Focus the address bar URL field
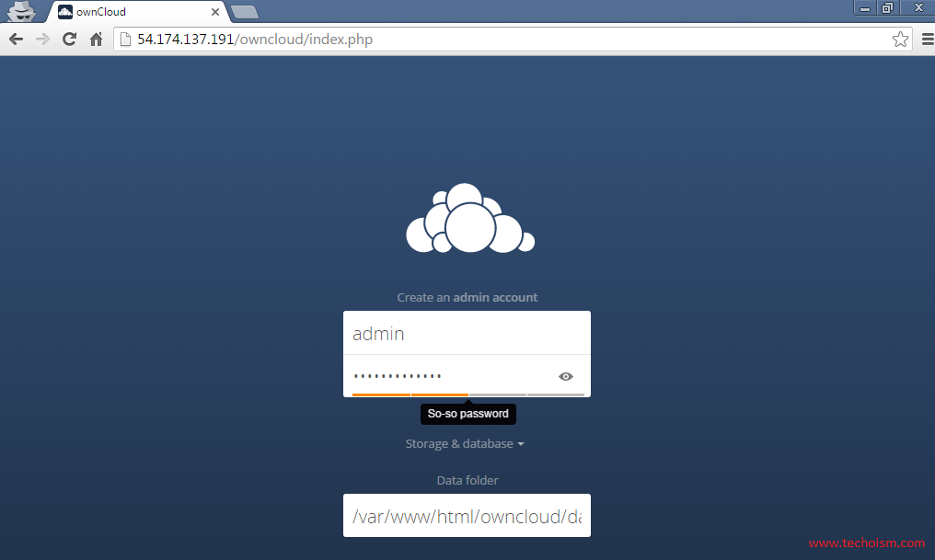The image size is (935, 560). (x=513, y=40)
